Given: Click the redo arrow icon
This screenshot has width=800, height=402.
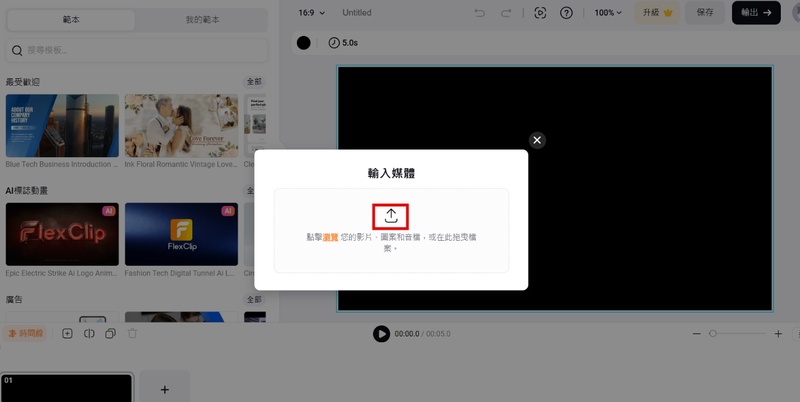Looking at the screenshot, I should tap(506, 13).
